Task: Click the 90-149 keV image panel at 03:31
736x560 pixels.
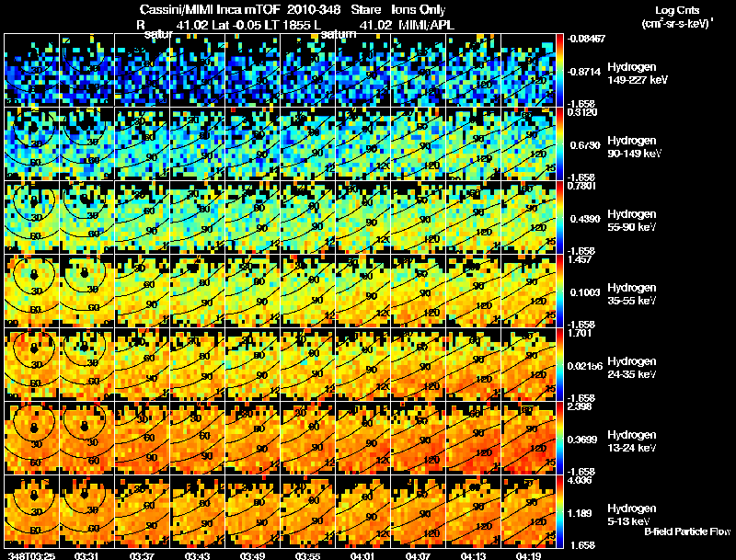Action: (86, 143)
